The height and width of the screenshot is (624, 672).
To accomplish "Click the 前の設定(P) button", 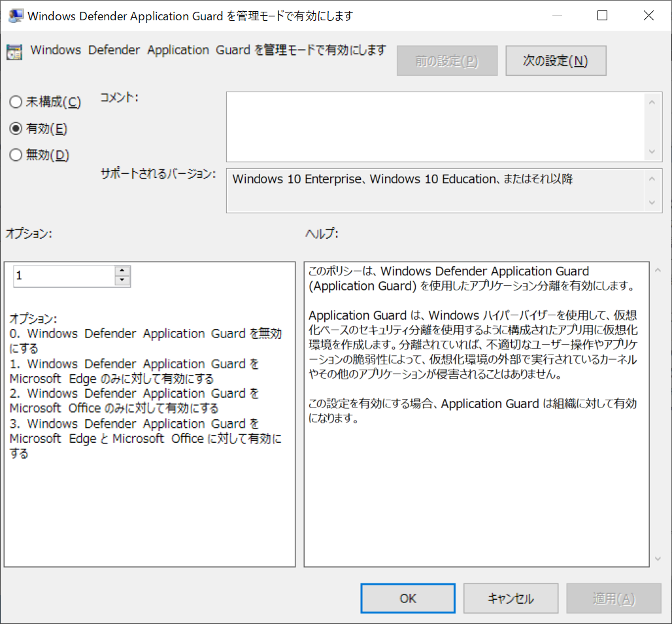I will point(447,61).
